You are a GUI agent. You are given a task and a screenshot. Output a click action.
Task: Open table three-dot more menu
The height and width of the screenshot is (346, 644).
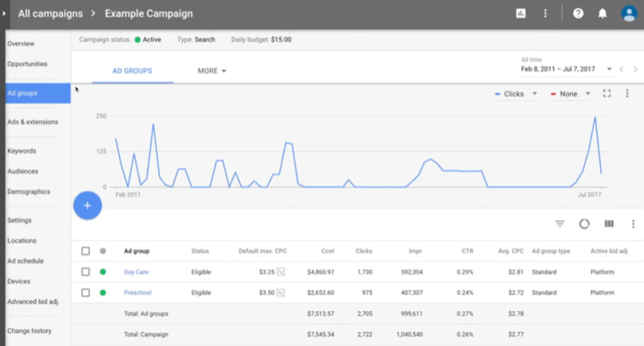coord(633,224)
